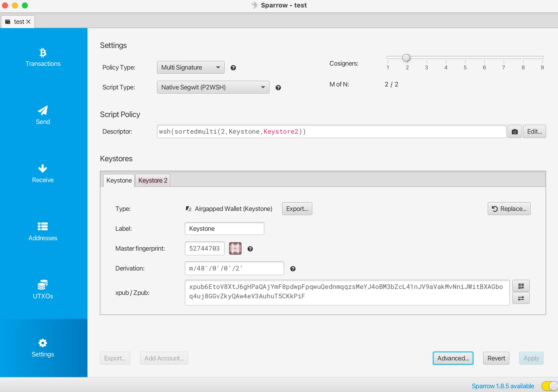The image size is (558, 392).
Task: Click the Advanced... button
Action: click(453, 358)
